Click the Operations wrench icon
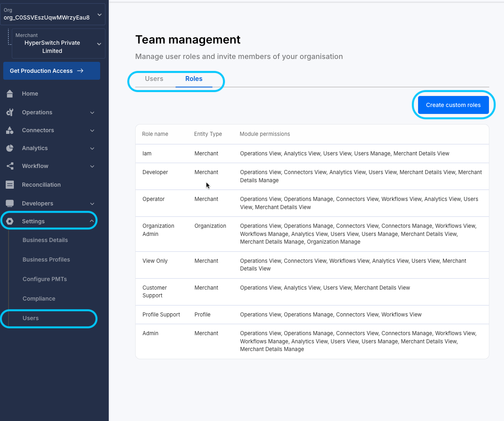Screen dimensions: 504x421 pos(10,112)
